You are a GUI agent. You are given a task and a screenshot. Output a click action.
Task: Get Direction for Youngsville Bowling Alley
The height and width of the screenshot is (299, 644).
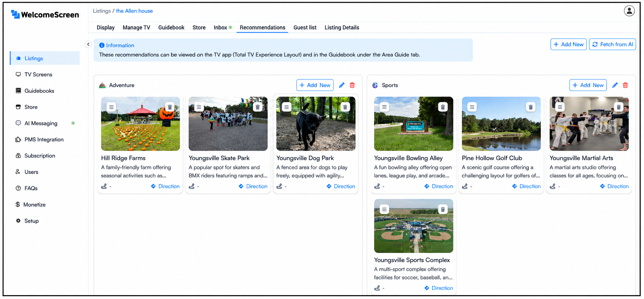438,186
